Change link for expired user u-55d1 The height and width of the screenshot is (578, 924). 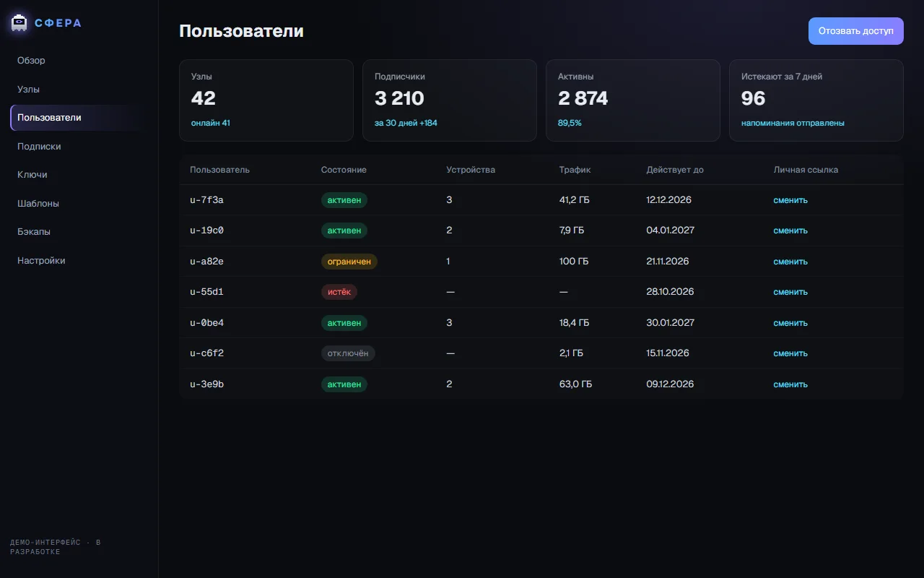point(790,292)
